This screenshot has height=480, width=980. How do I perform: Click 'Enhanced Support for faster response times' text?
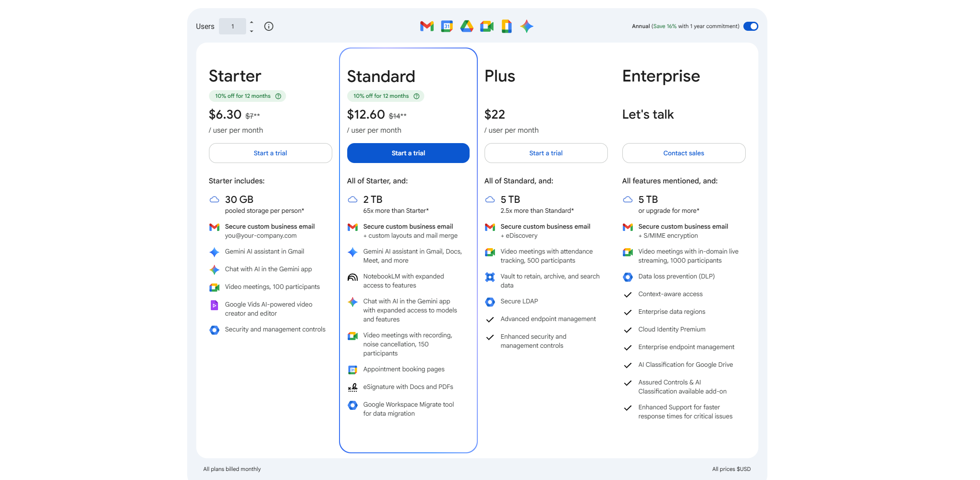click(x=685, y=412)
